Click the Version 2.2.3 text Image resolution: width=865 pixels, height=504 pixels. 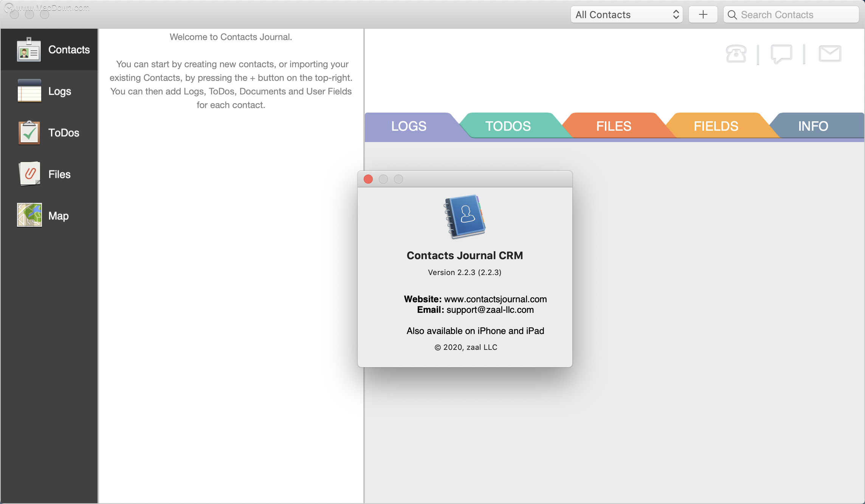[x=465, y=272]
